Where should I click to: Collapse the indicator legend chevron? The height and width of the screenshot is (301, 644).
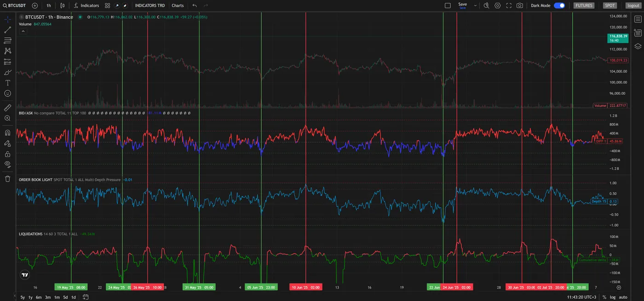[23, 31]
